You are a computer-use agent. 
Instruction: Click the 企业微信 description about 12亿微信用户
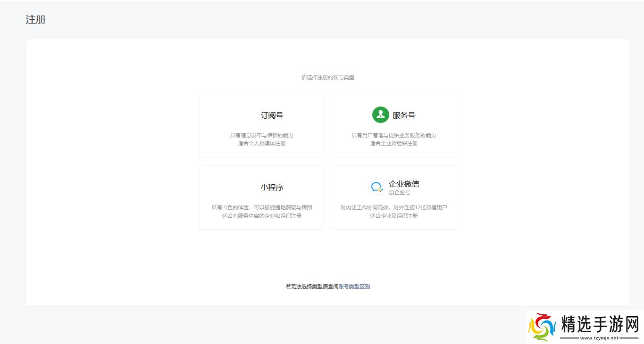[393, 207]
